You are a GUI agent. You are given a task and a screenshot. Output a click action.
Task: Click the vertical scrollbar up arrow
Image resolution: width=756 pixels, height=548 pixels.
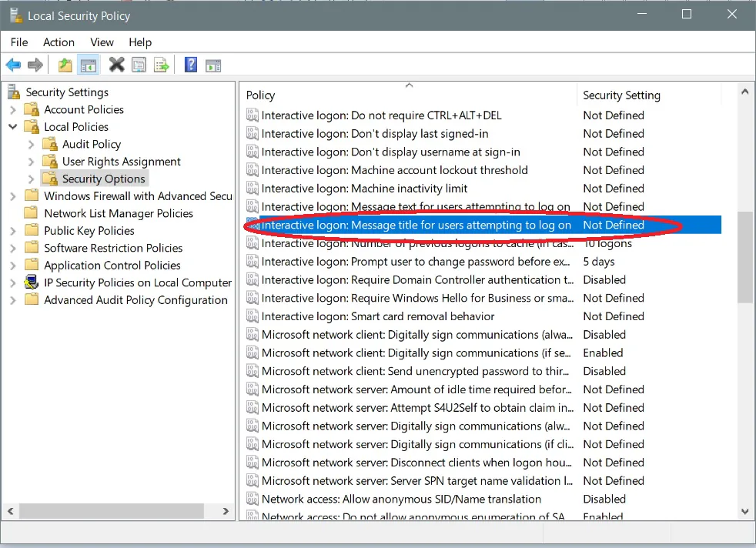pos(744,91)
